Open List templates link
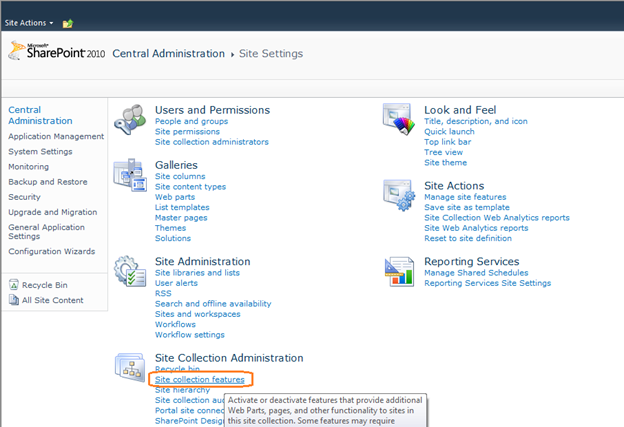Viewport: 624px width, 427px height. 182,207
